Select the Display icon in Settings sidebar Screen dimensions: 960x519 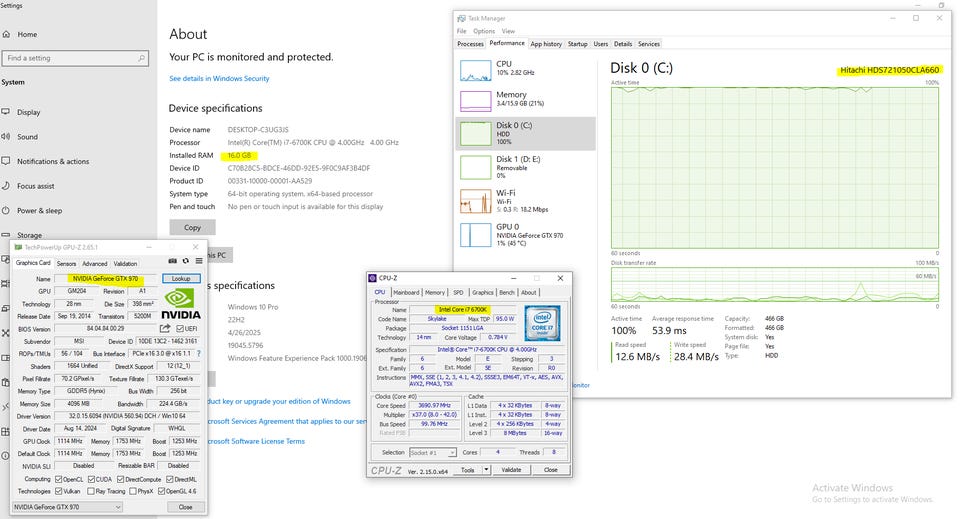click(7, 112)
